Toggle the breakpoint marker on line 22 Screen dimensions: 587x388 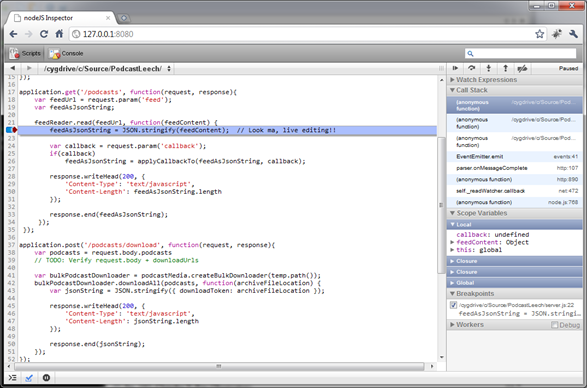click(12, 130)
